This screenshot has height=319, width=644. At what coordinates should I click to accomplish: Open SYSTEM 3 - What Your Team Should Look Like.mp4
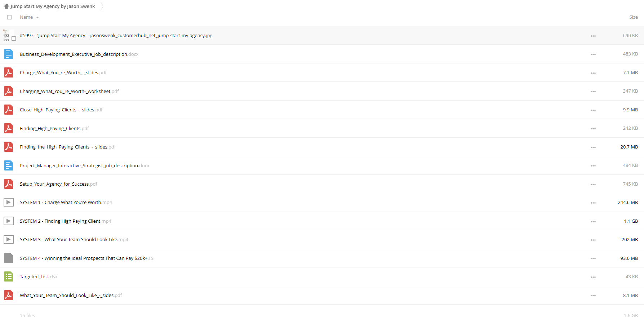74,240
